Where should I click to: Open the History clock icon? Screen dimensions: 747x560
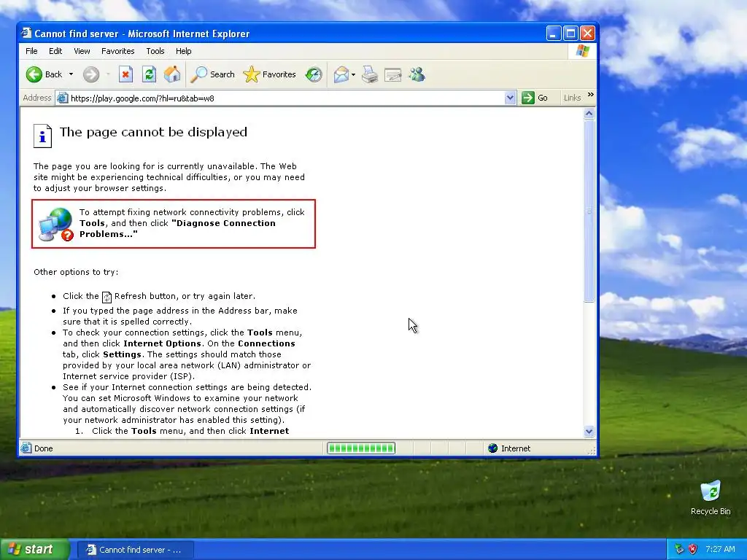tap(314, 74)
